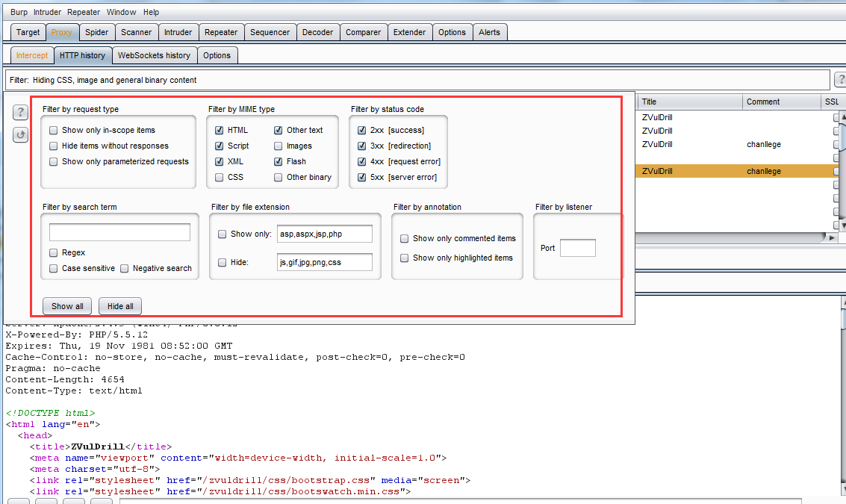Uncheck the Other text MIME type
846x504 pixels.
[x=278, y=130]
